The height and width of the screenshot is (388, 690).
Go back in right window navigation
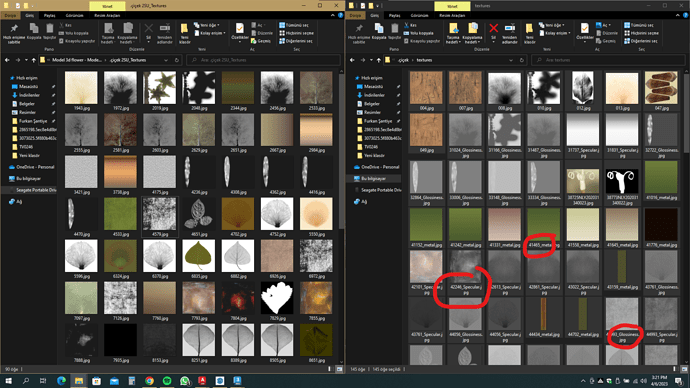[352, 60]
